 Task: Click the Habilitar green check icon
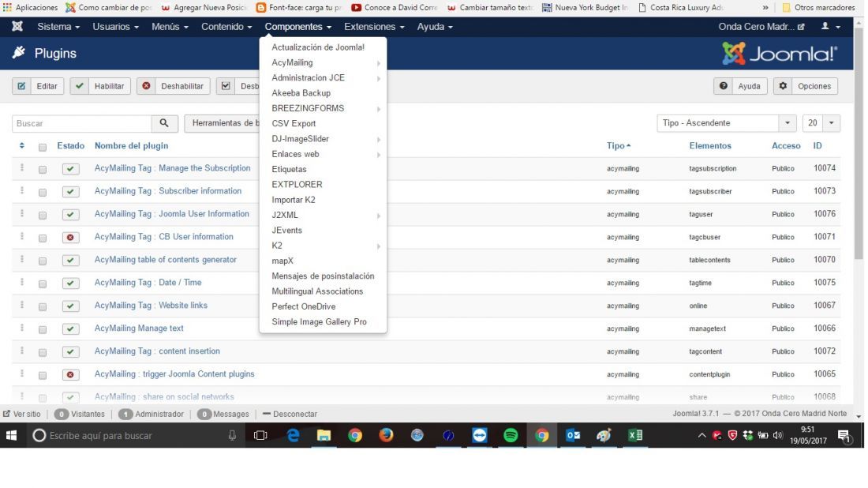click(x=80, y=86)
